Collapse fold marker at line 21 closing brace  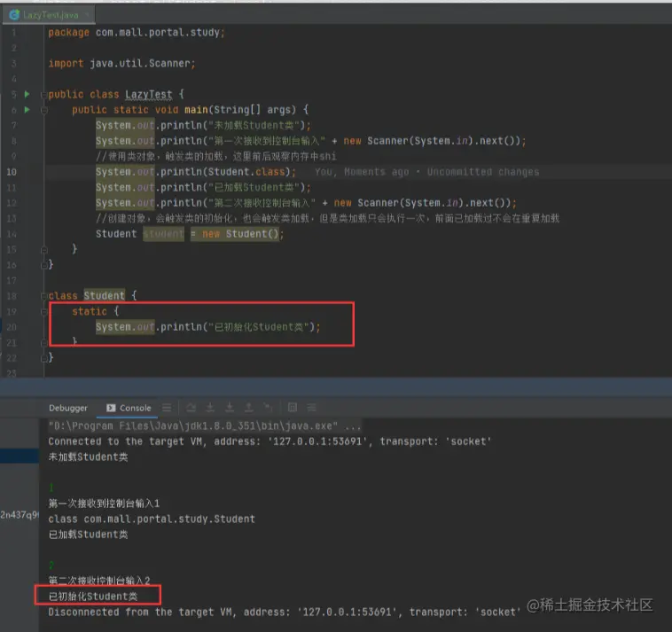point(43,343)
